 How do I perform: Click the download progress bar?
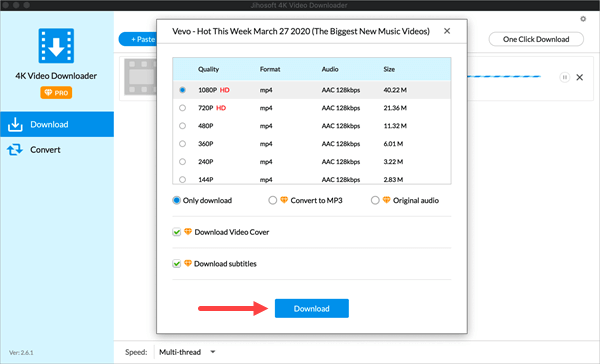pos(504,77)
